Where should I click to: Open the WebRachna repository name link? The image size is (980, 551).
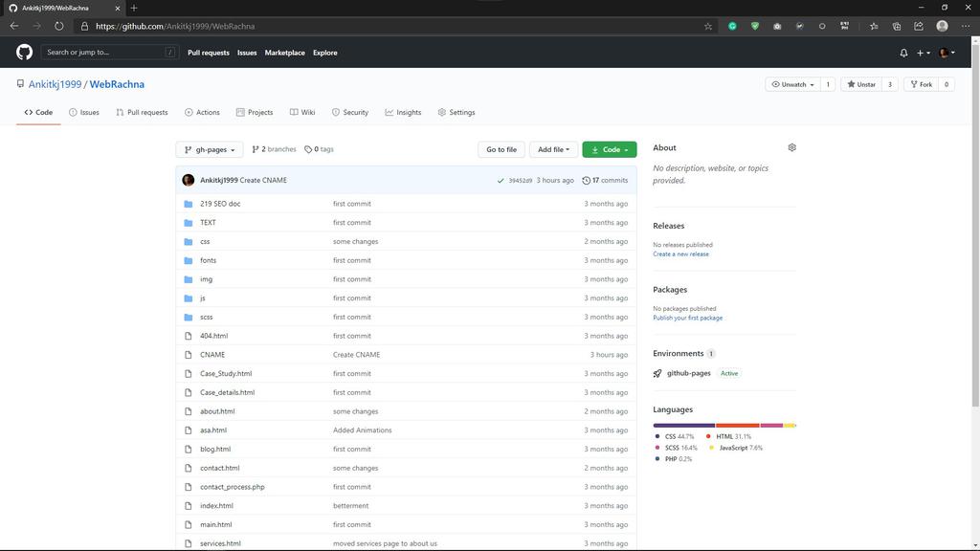click(x=117, y=84)
